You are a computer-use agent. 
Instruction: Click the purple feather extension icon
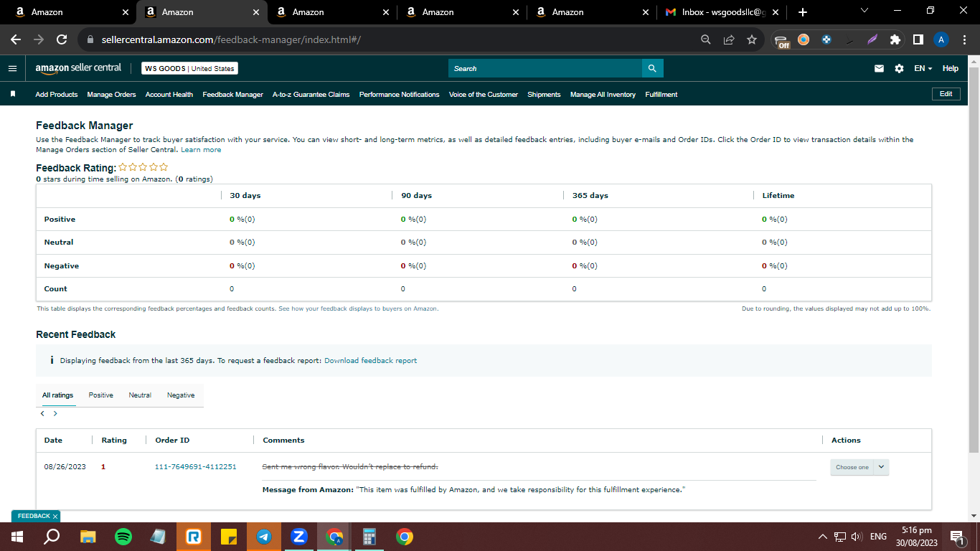pos(872,39)
